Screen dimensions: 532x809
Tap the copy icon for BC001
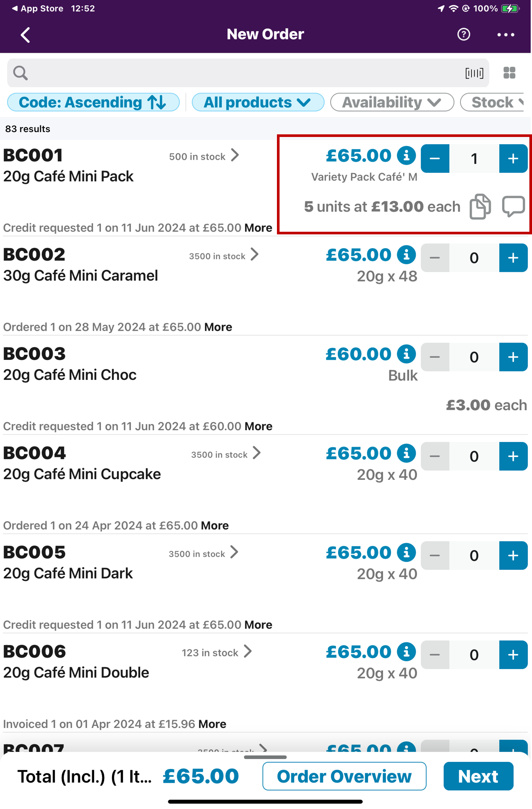[x=480, y=206]
